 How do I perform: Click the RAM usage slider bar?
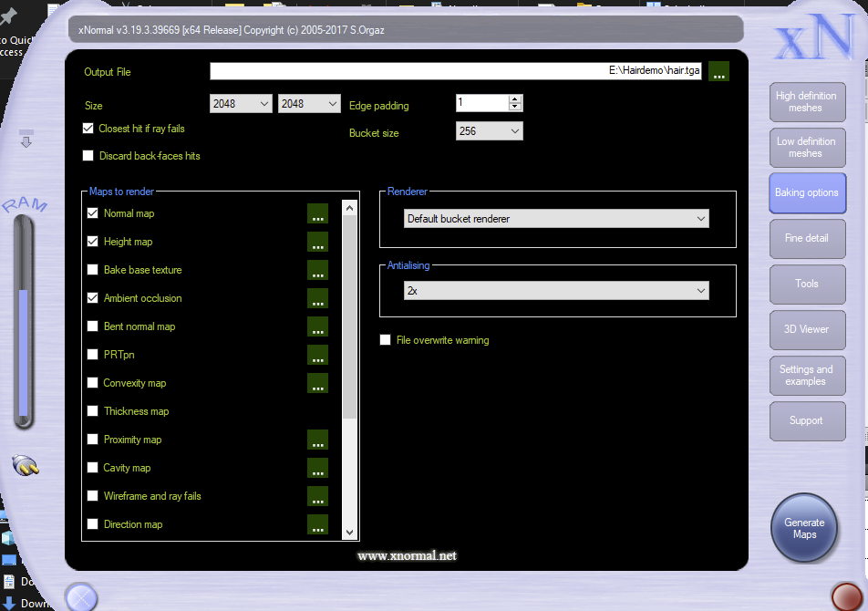[x=24, y=347]
